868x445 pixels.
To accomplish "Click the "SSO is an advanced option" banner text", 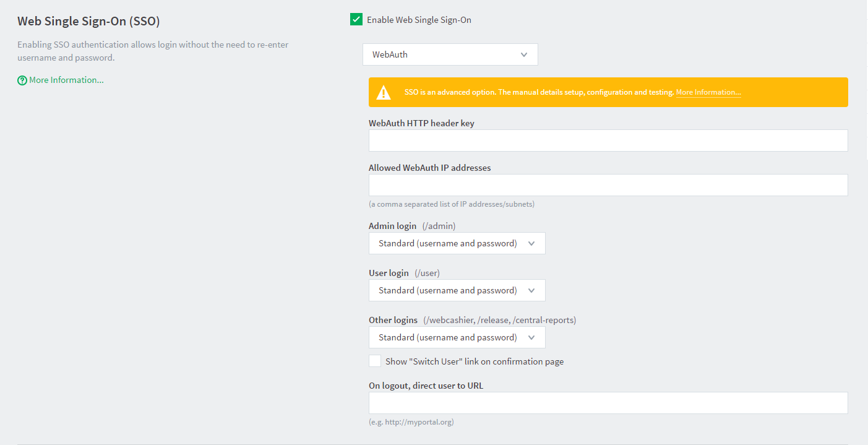I will pyautogui.click(x=538, y=92).
